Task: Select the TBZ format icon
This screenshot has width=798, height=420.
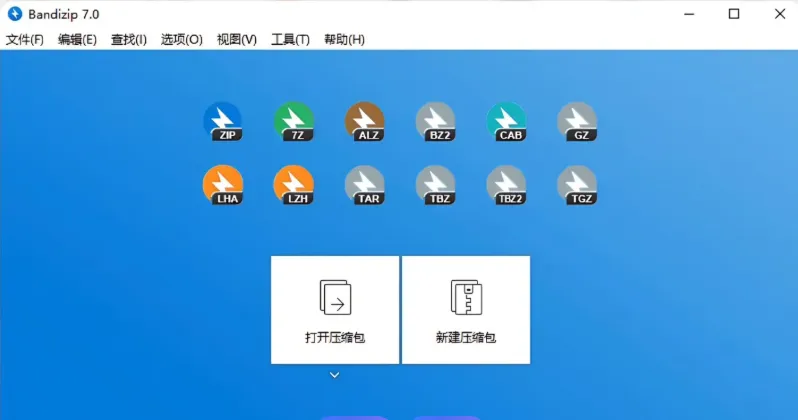Action: [x=436, y=185]
